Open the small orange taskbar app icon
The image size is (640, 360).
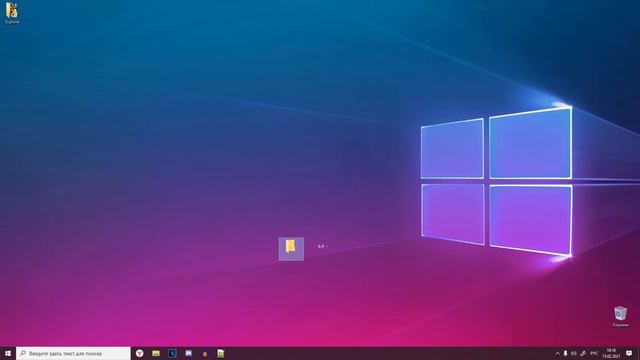(205, 354)
